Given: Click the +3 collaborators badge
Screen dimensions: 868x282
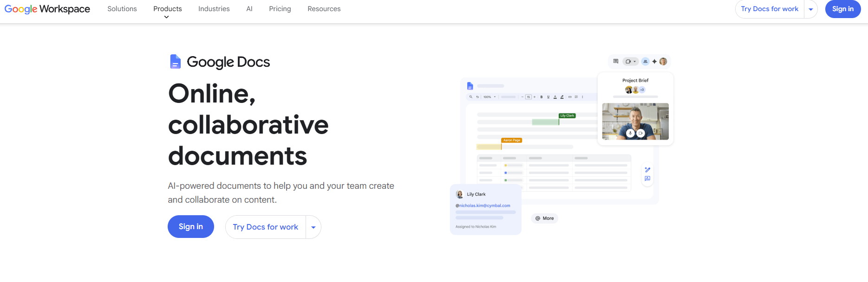Looking at the screenshot, I should point(642,90).
